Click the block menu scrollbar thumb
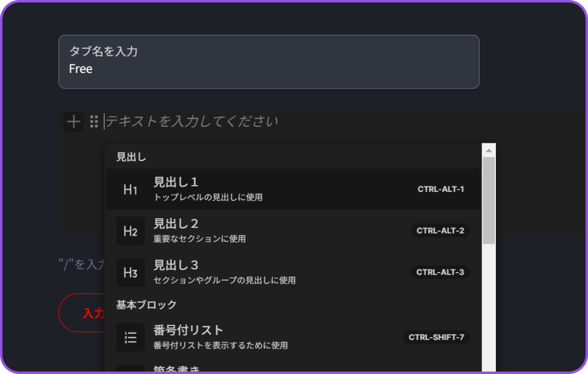Viewport: 588px width, 374px height. pos(489,201)
